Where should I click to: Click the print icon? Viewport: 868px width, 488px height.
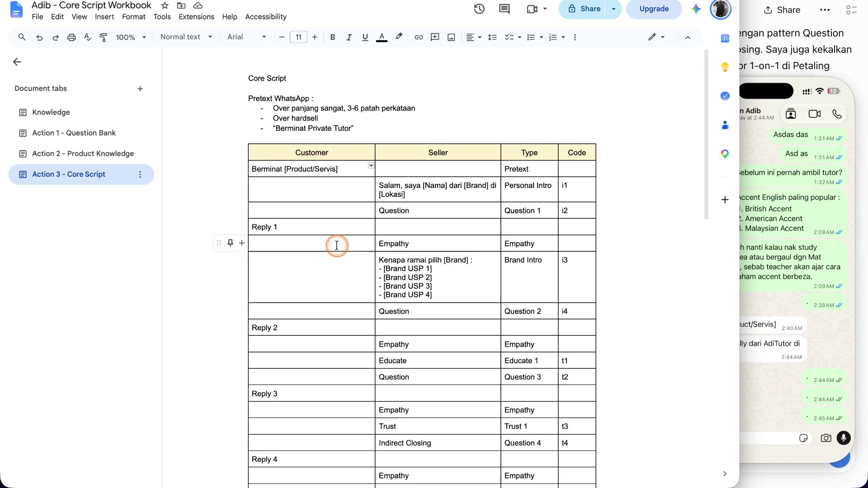coord(71,38)
